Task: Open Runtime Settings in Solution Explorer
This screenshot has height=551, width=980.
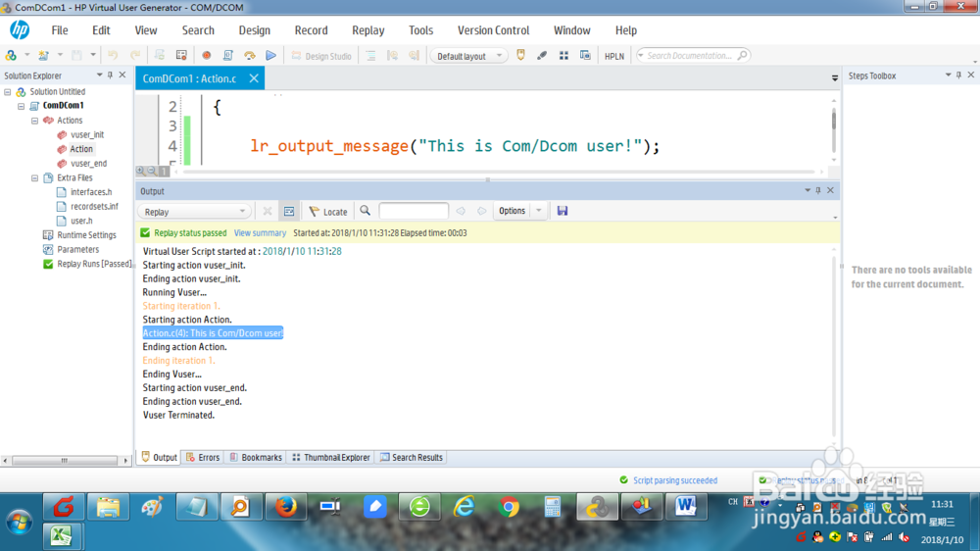Action: coord(86,235)
